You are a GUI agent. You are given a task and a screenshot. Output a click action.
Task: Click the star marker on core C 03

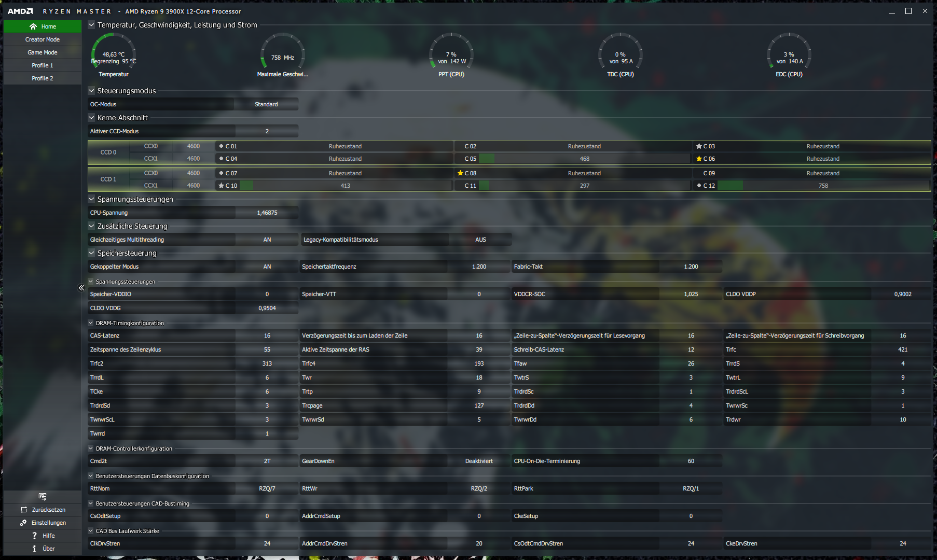pos(699,146)
